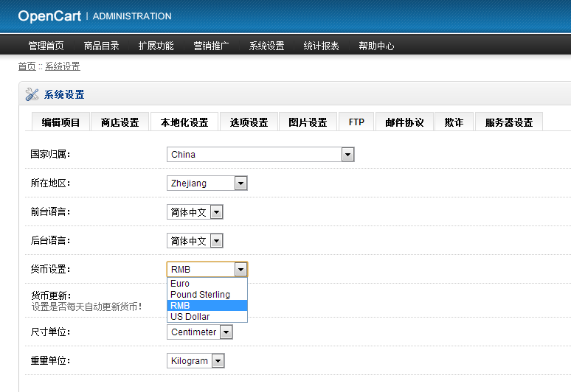Switch to the 编辑项目 tab

pos(60,122)
